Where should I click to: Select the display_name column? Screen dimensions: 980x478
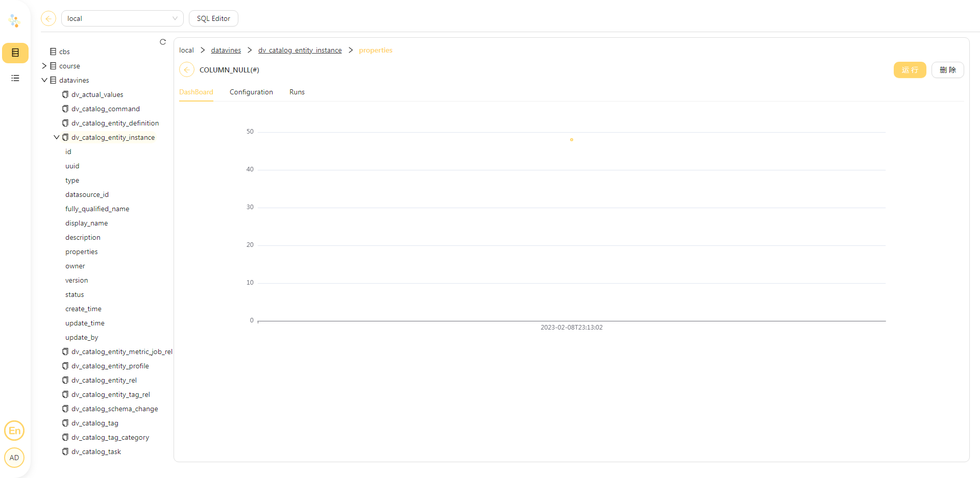click(x=86, y=223)
